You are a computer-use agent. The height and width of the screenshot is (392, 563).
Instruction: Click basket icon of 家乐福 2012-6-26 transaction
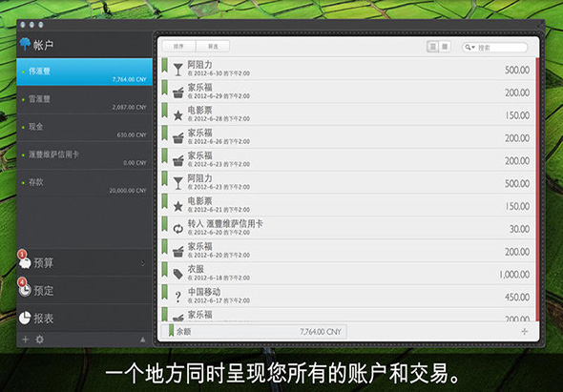pos(178,138)
